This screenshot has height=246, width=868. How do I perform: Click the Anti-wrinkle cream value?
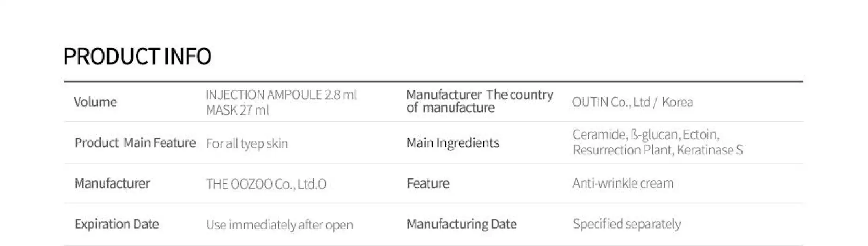[x=623, y=183]
